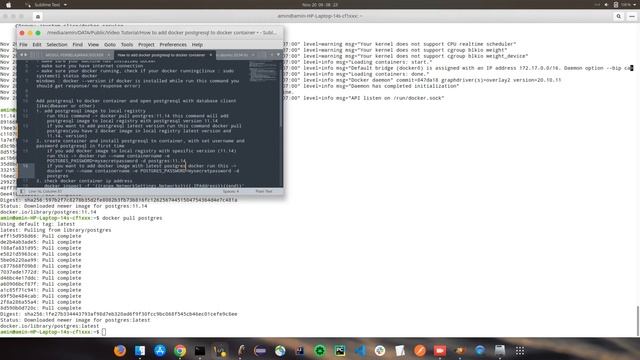Click 'Downloaded newer image for postgres:latest' status line
640x360 pixels.
click(75, 320)
